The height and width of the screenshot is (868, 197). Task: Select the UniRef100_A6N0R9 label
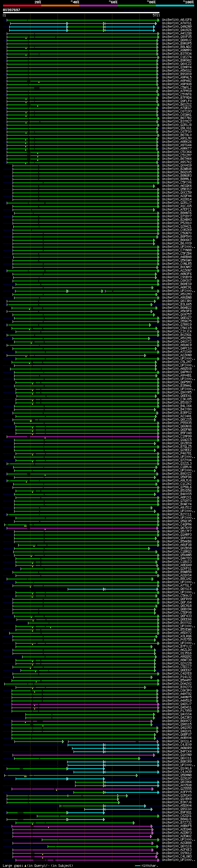pos(177,748)
